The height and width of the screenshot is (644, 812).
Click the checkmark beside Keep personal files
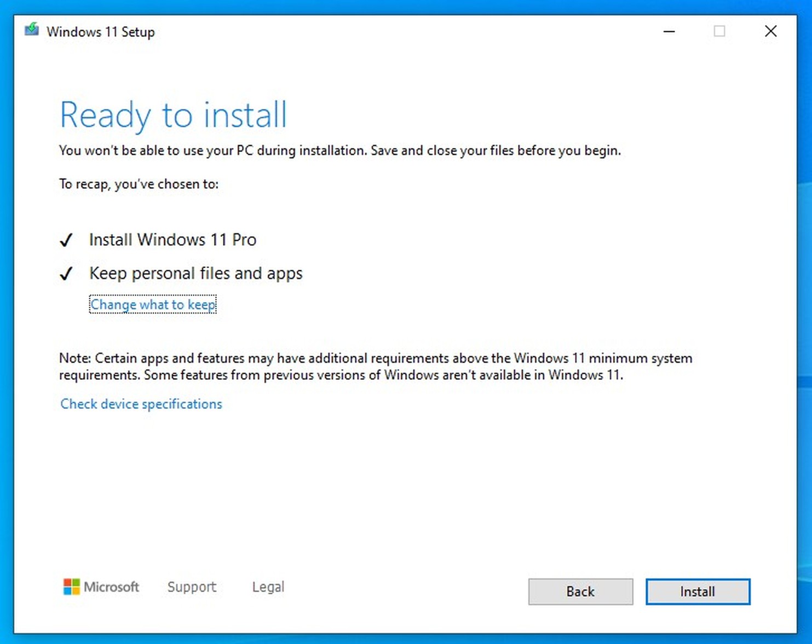click(x=66, y=273)
